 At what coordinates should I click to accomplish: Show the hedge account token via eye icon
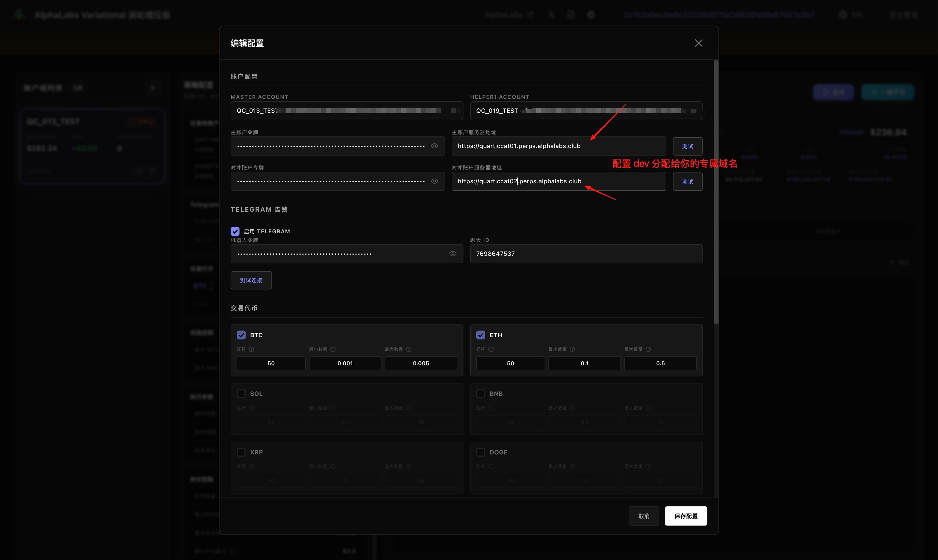[x=435, y=181]
